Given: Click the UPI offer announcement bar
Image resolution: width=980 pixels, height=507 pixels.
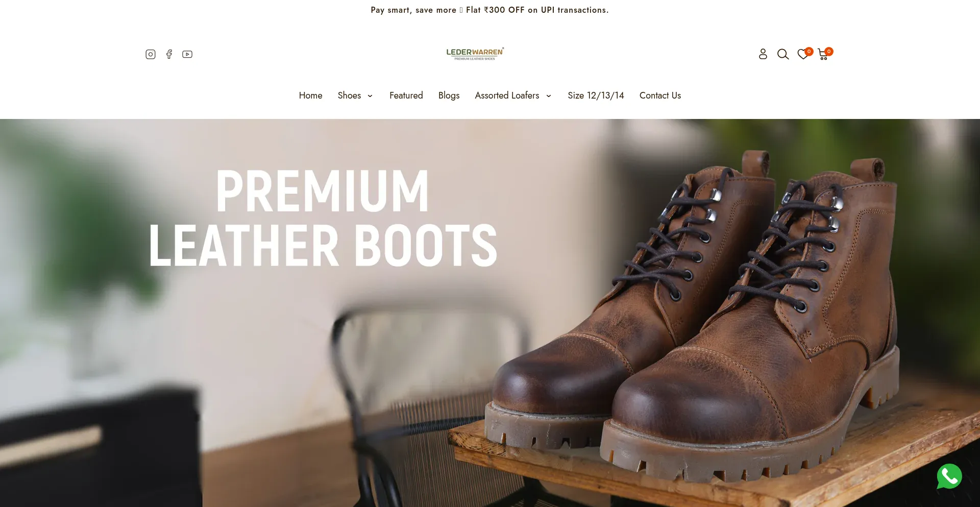Looking at the screenshot, I should pyautogui.click(x=489, y=10).
